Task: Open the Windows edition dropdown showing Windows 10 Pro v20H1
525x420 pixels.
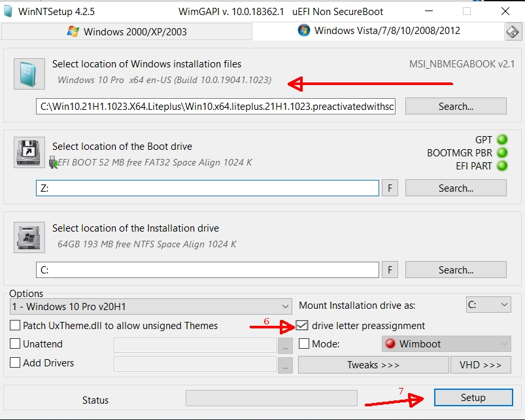Action: click(150, 306)
